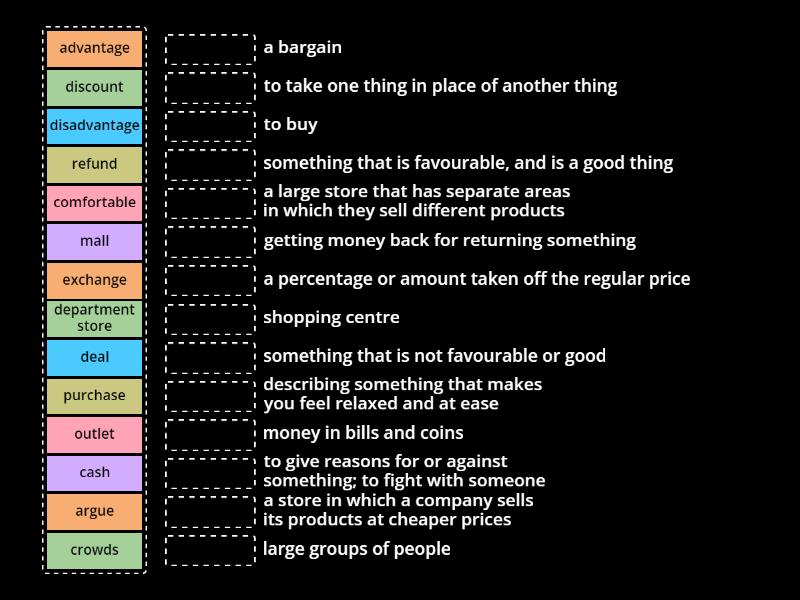Choose the "cash" tile

click(94, 472)
